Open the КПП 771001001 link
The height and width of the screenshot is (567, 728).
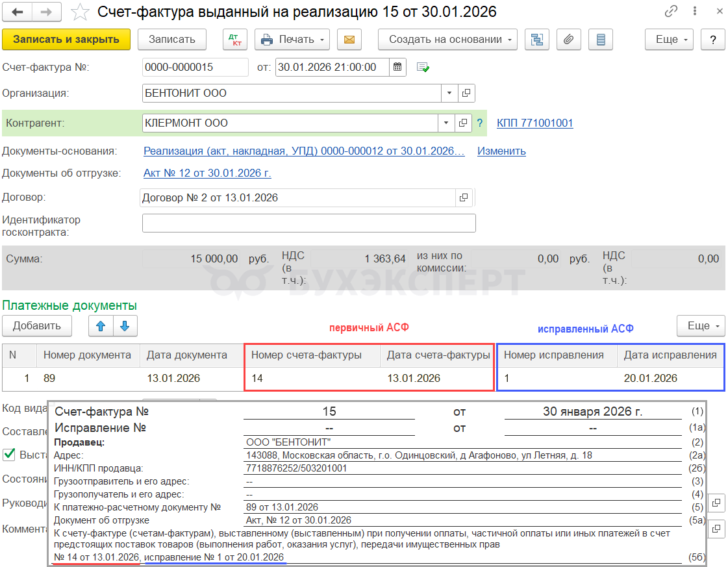534,123
